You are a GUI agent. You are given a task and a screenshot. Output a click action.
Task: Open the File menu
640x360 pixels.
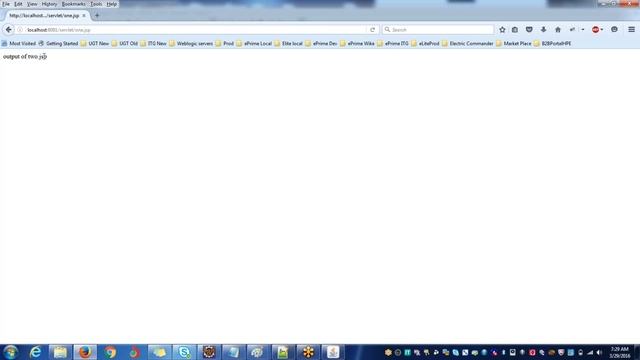click(6, 4)
